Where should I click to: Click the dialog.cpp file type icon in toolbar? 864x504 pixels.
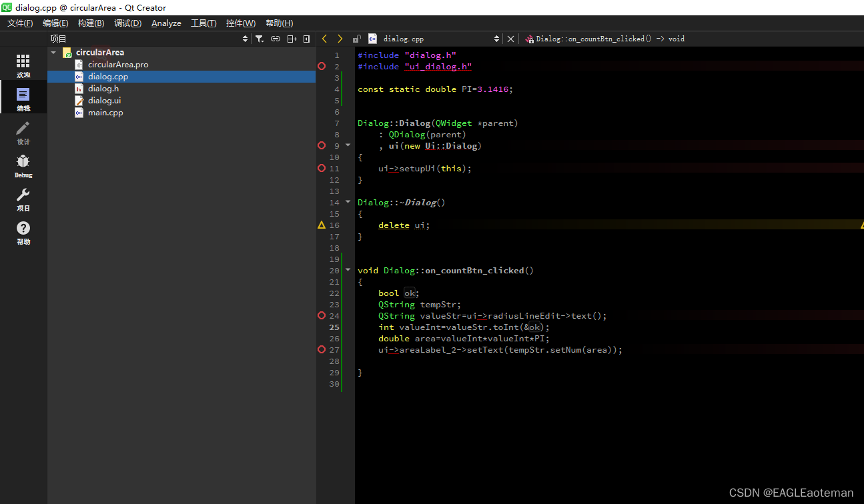pyautogui.click(x=372, y=39)
